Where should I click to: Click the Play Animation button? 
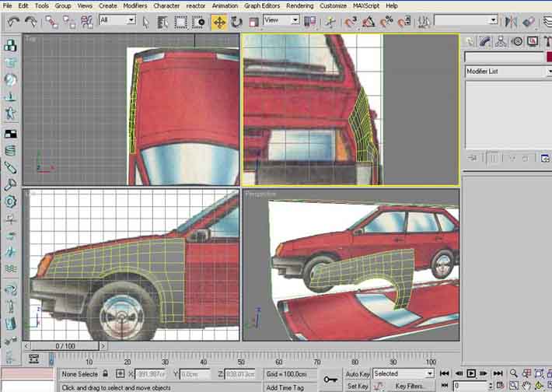point(471,374)
